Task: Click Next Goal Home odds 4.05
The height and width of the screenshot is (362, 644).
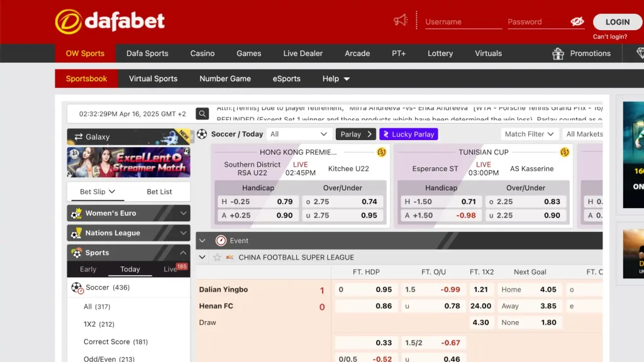Action: [529, 289]
